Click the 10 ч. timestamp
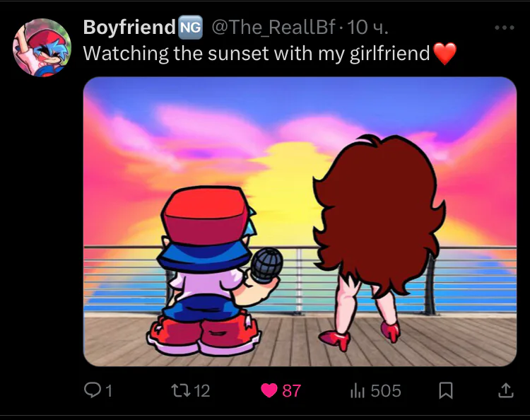Screen dimensions: 530x420 coord(367,28)
